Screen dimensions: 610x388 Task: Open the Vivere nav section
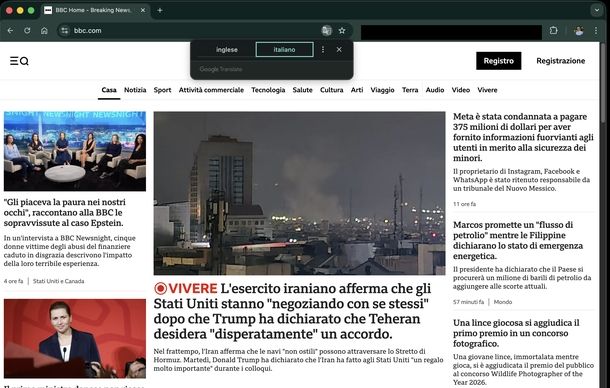[487, 90]
